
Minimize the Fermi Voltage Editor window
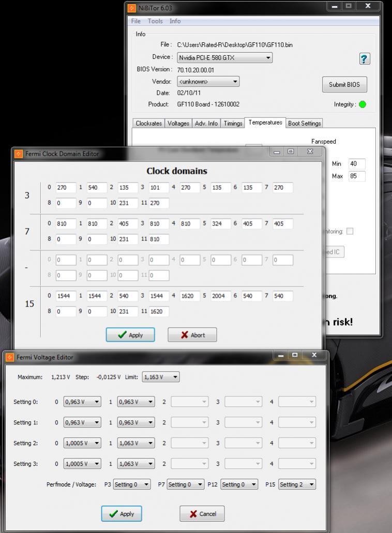click(x=281, y=355)
